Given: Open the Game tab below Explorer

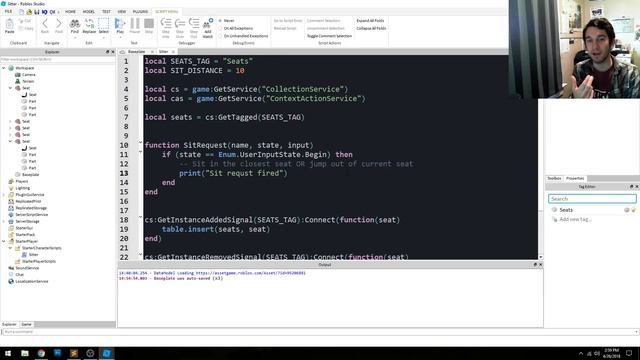Looking at the screenshot, I should [27, 324].
